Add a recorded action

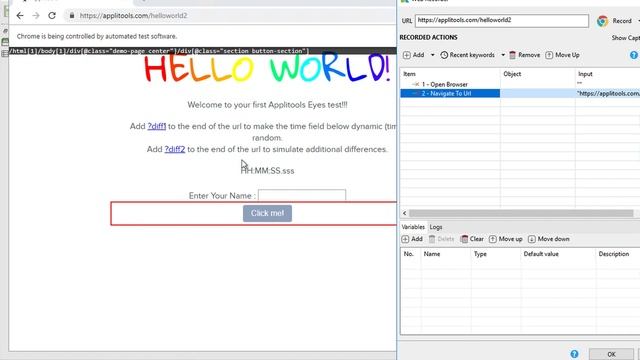[413, 55]
